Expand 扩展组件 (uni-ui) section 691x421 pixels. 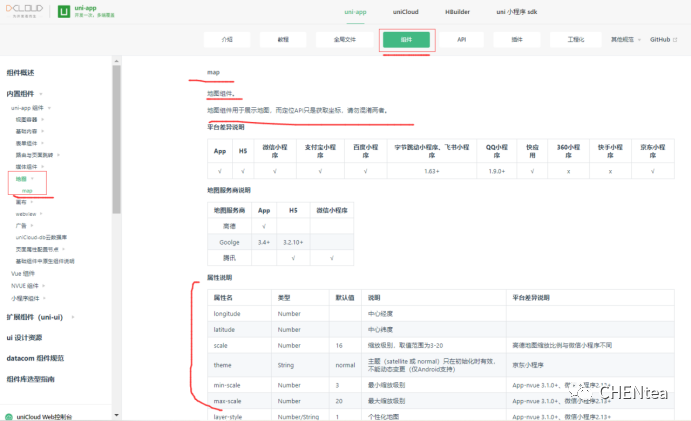click(40, 317)
